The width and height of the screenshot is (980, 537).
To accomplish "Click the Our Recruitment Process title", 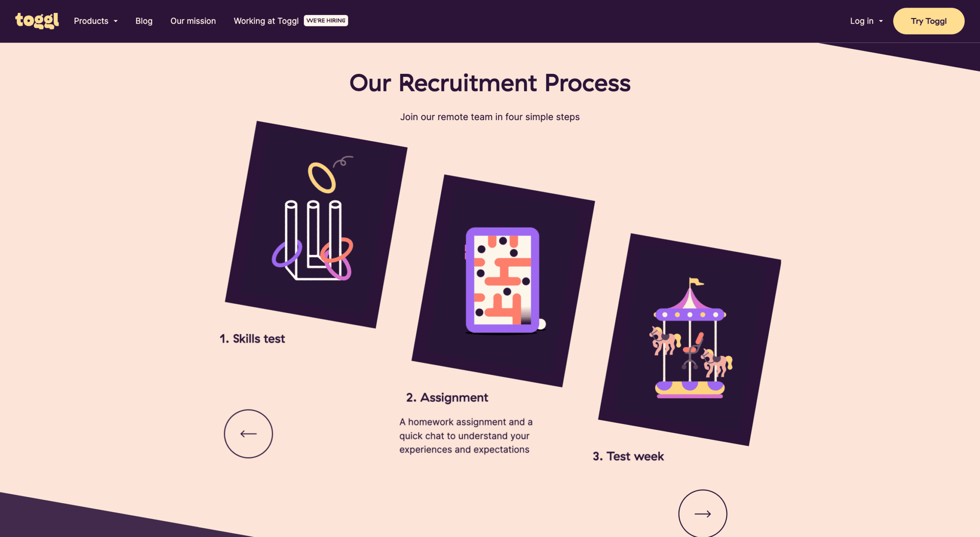I will click(490, 83).
